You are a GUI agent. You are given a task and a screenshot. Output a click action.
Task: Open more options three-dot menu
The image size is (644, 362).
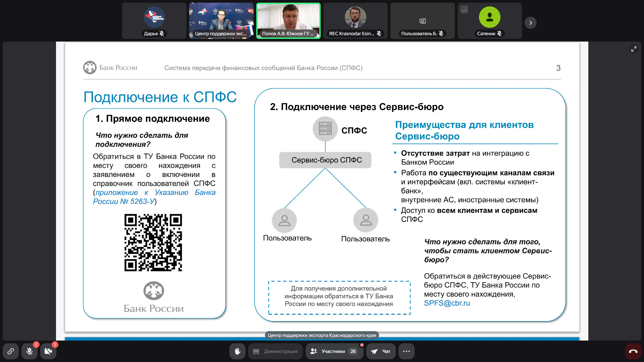(x=407, y=351)
